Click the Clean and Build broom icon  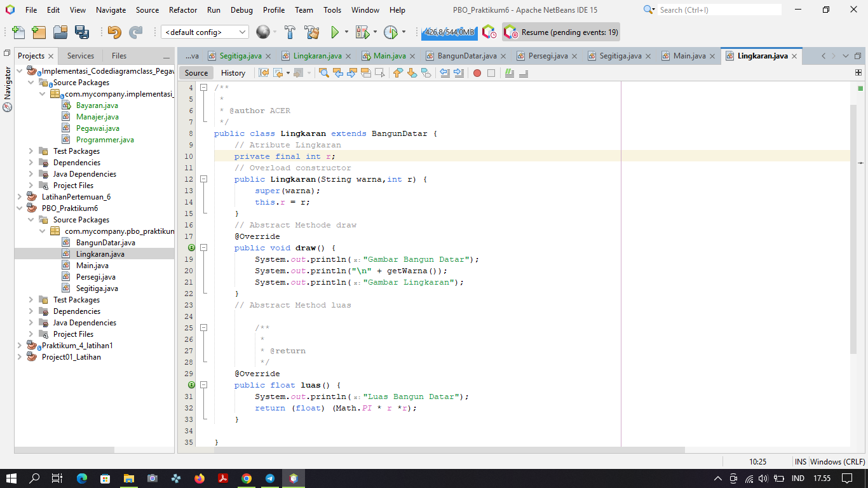(x=311, y=32)
